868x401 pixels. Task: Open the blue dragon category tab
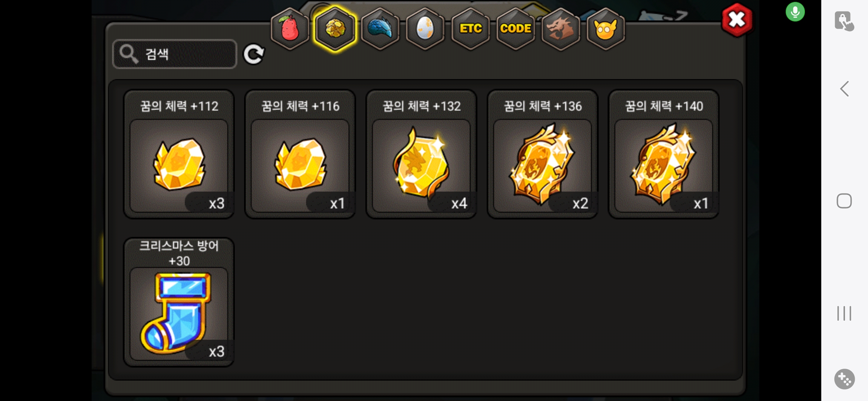[380, 29]
